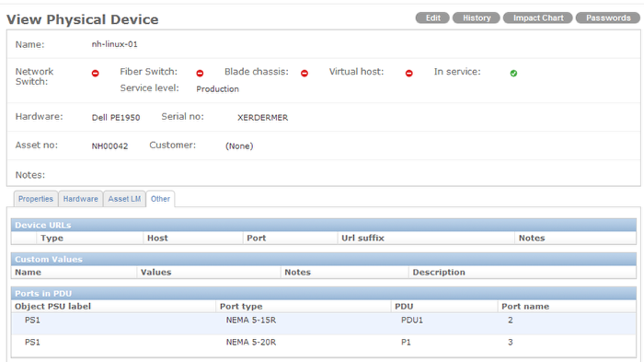The image size is (644, 362).
Task: Switch to the Properties tab
Action: [x=36, y=199]
